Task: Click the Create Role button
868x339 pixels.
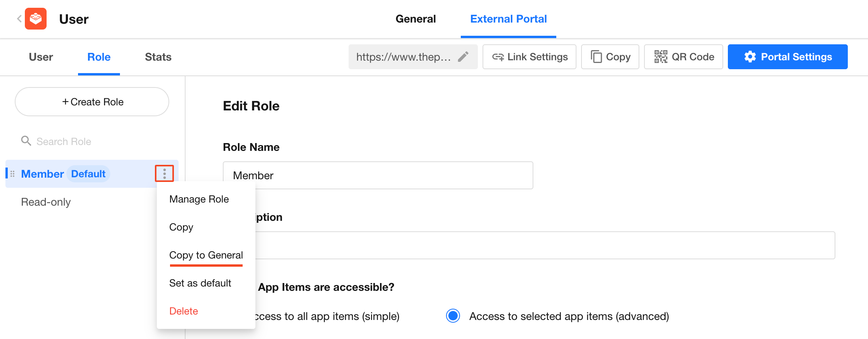Action: [x=92, y=102]
